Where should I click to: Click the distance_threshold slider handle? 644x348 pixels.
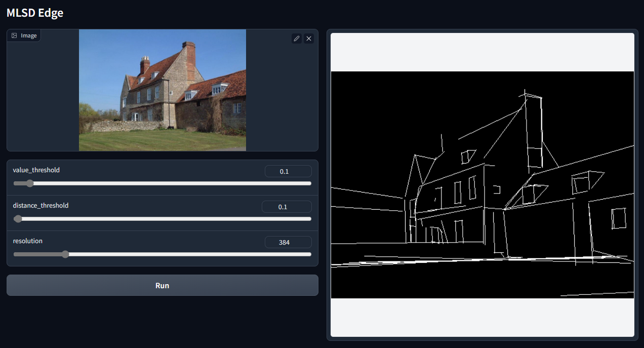coord(18,219)
